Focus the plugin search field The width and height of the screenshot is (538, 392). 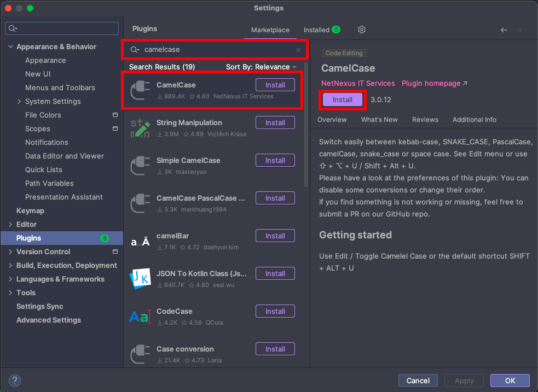[x=215, y=50]
